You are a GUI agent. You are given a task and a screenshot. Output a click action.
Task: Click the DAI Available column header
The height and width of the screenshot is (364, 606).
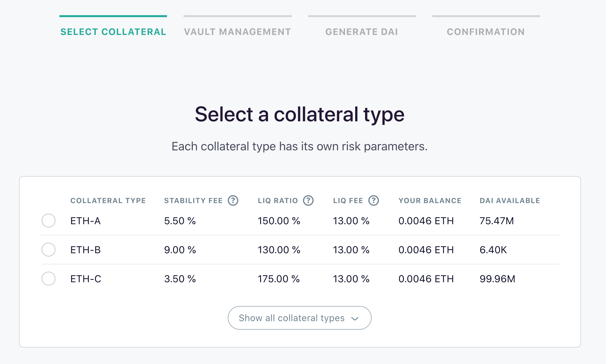pyautogui.click(x=510, y=200)
